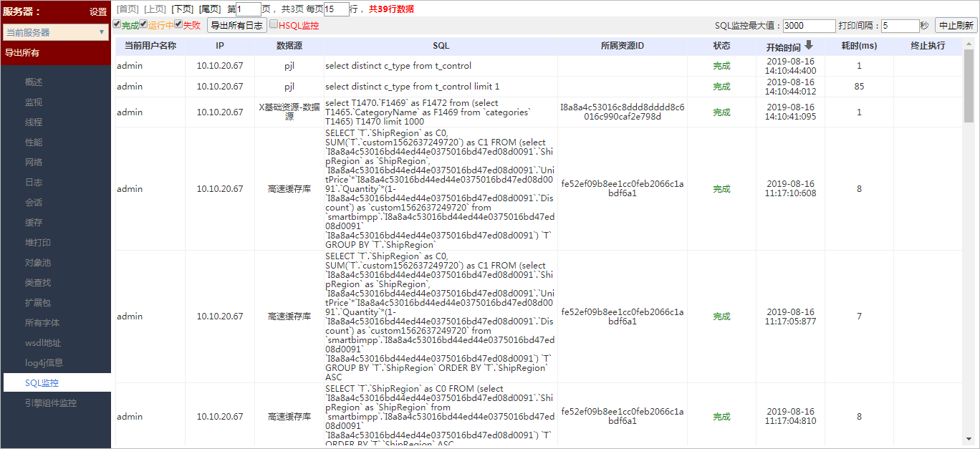The height and width of the screenshot is (449, 980).
Task: Open the log4j信息 menu item
Action: coord(44,362)
